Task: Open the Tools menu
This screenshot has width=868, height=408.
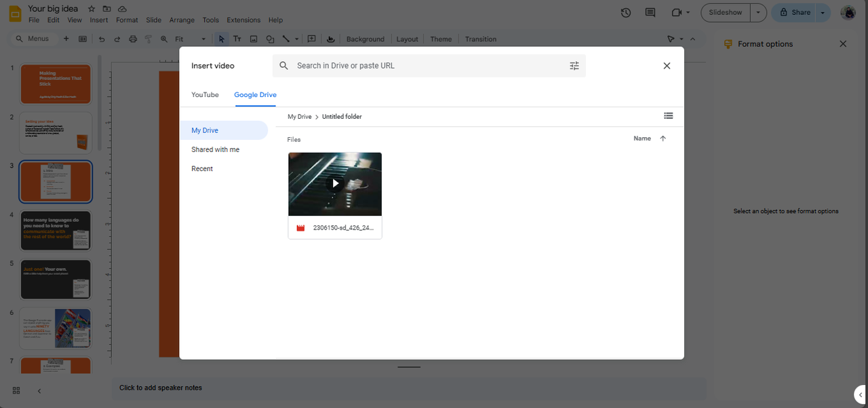Action: click(x=211, y=20)
